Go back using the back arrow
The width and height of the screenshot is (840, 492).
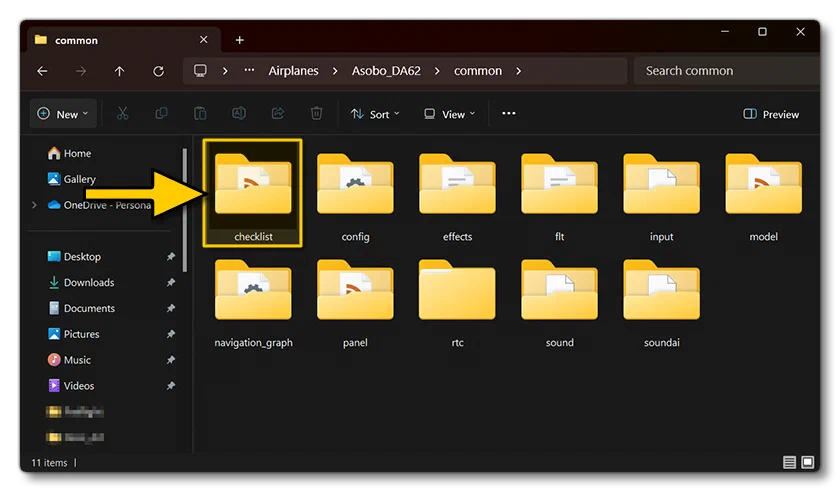pos(42,71)
